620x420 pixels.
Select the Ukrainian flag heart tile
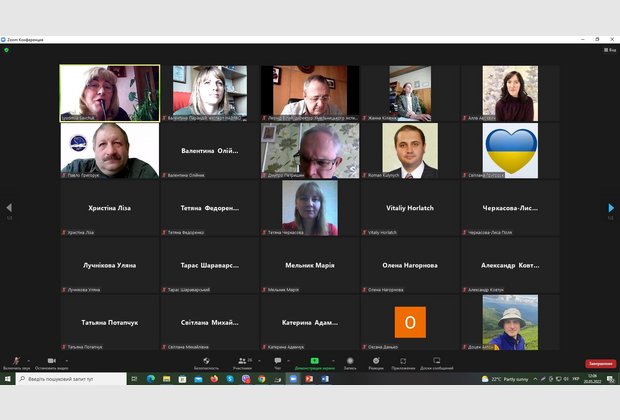tap(510, 151)
